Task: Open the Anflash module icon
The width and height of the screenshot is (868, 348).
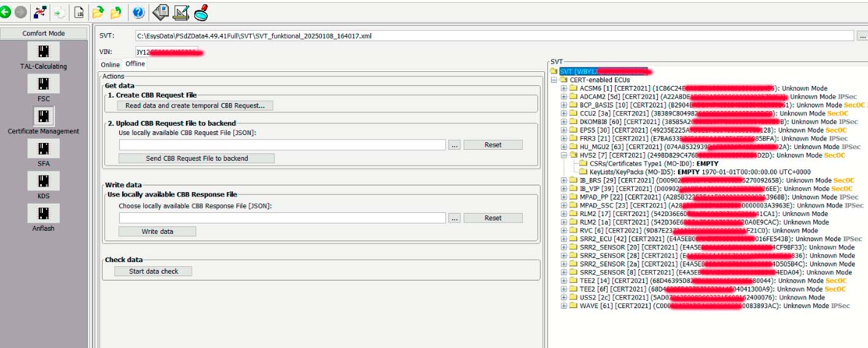Action: (x=43, y=214)
